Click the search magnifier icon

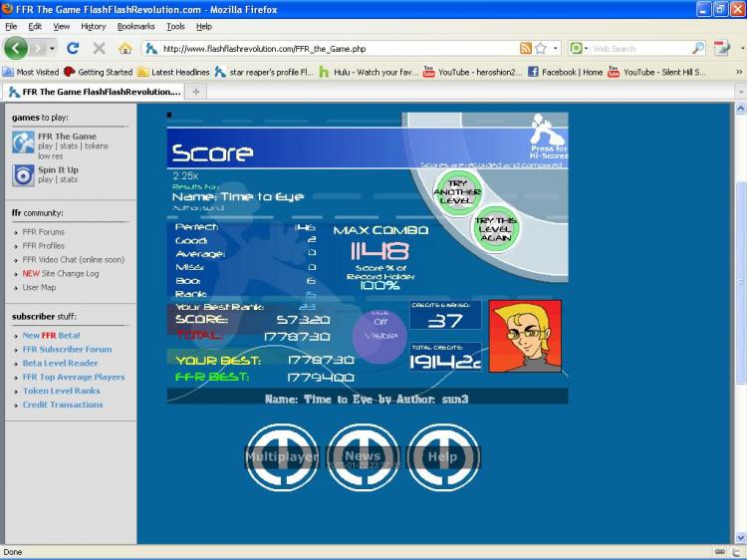698,48
